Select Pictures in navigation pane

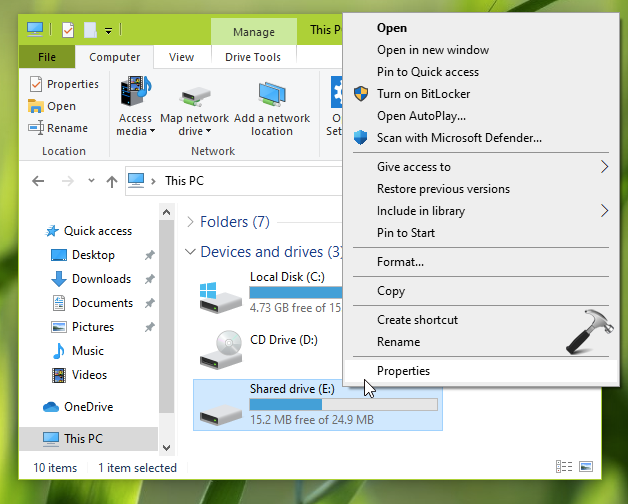pyautogui.click(x=82, y=327)
